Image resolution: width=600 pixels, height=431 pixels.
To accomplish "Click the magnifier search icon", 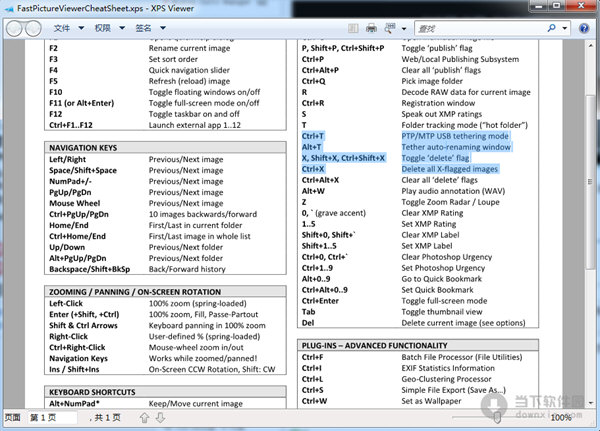I will coord(551,28).
